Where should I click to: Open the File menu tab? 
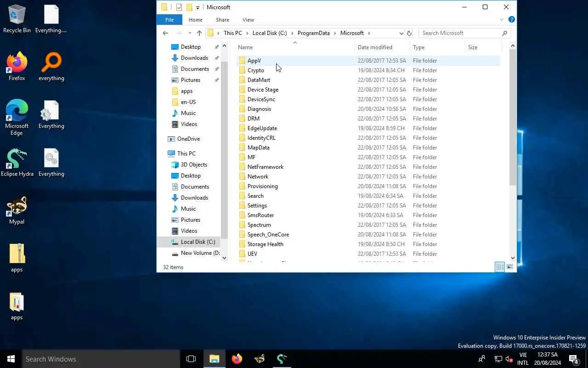click(170, 20)
